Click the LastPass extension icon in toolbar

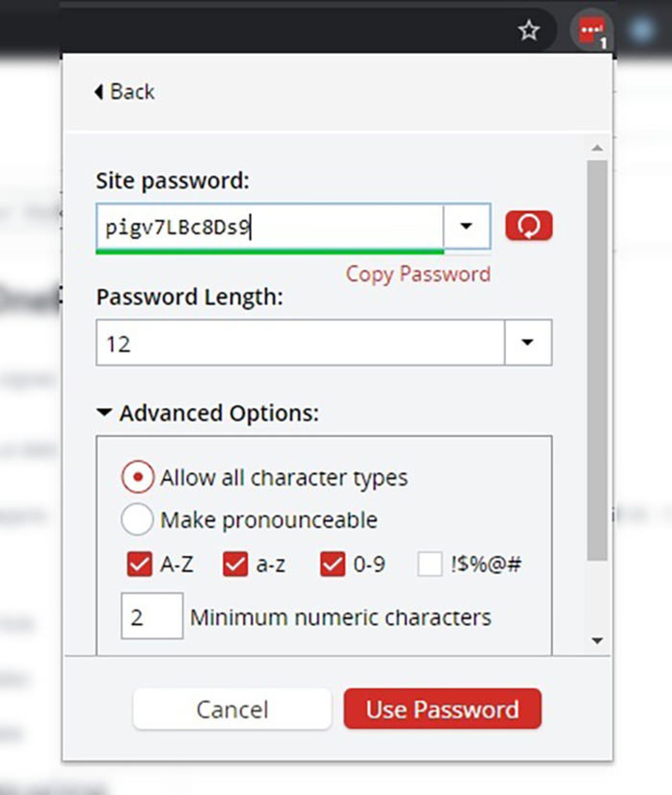click(591, 31)
